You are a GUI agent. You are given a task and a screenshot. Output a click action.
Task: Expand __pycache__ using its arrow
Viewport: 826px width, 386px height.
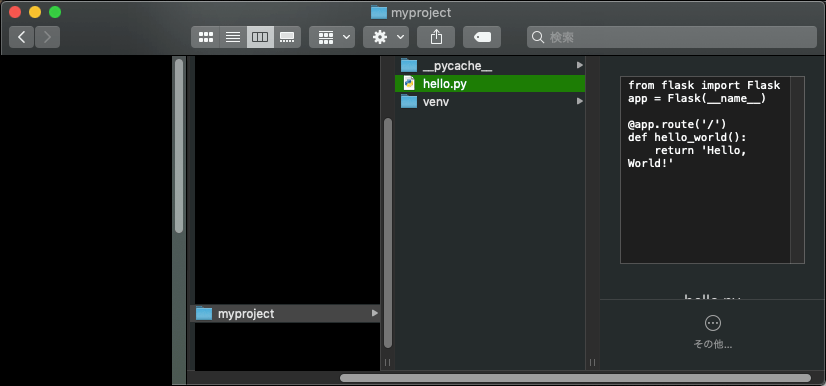(x=579, y=65)
